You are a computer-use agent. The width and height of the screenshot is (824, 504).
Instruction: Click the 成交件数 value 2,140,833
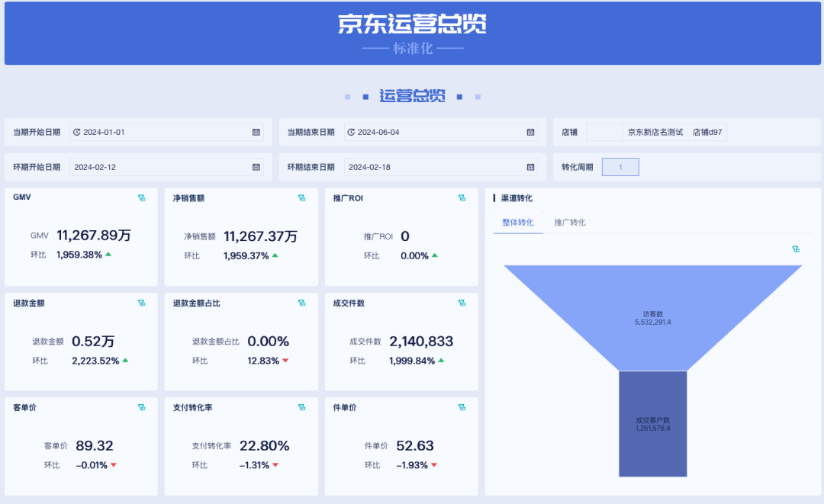coord(421,342)
